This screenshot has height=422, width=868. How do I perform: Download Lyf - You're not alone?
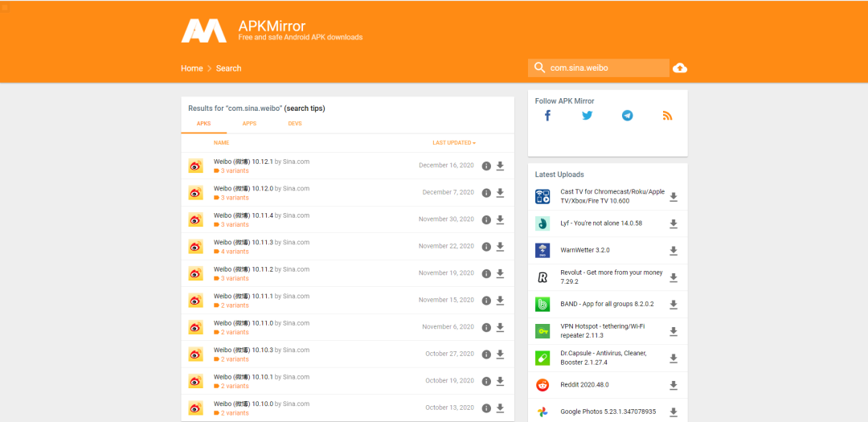click(x=674, y=223)
